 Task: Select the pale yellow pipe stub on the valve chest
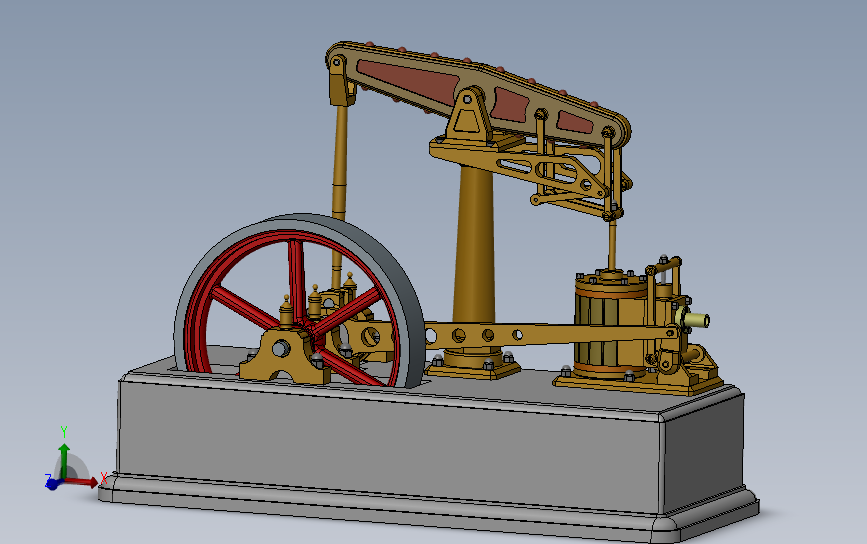[x=696, y=320]
